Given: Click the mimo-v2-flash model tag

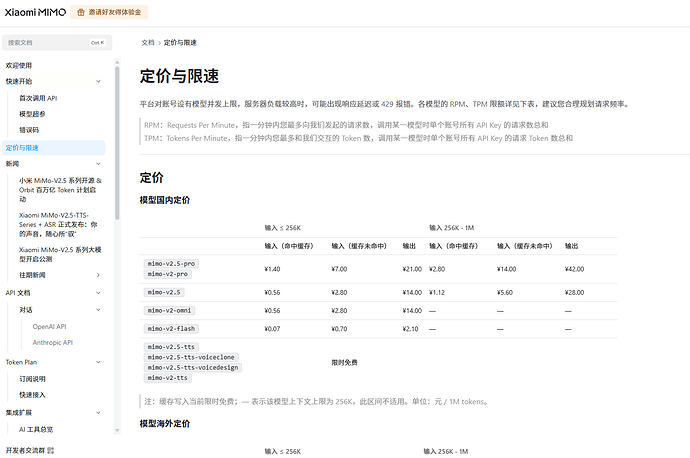Looking at the screenshot, I should 171,329.
